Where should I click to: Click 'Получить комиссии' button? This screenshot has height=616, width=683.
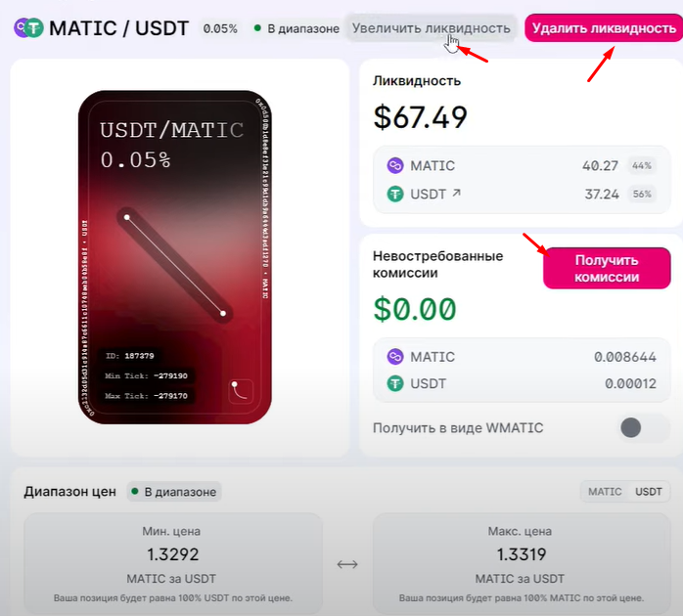coord(607,268)
